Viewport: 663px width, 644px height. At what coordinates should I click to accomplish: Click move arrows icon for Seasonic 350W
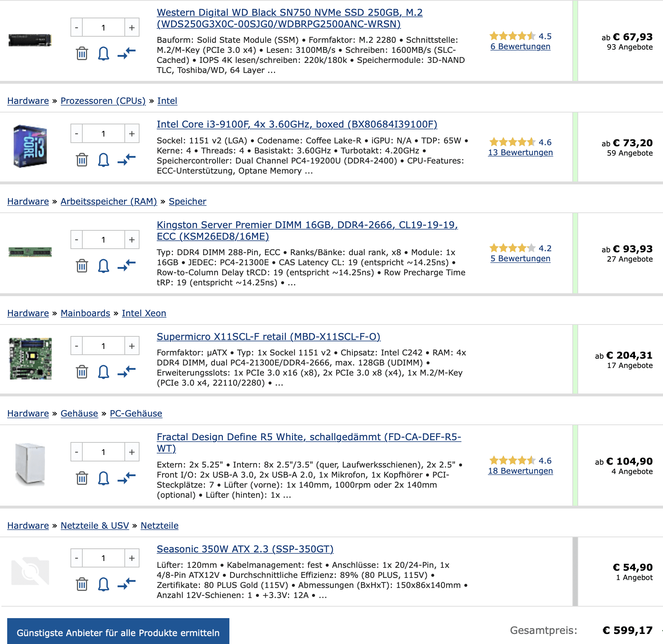[x=127, y=584]
